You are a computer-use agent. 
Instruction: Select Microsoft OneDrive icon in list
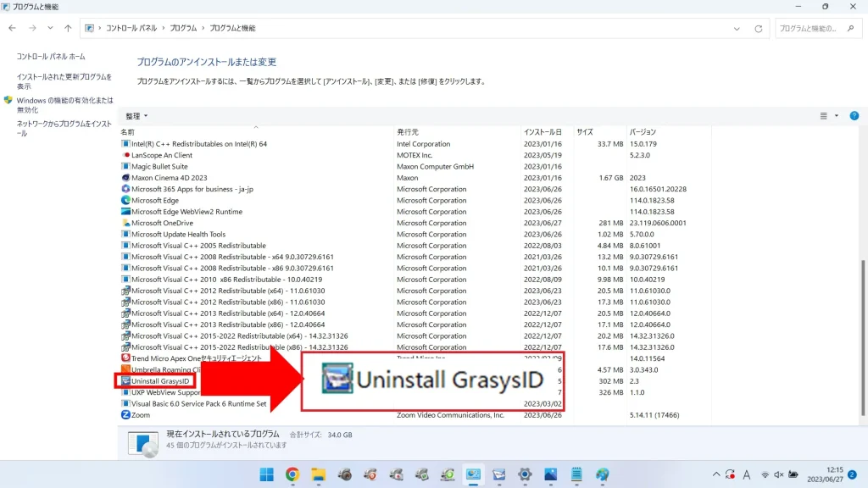click(x=125, y=223)
